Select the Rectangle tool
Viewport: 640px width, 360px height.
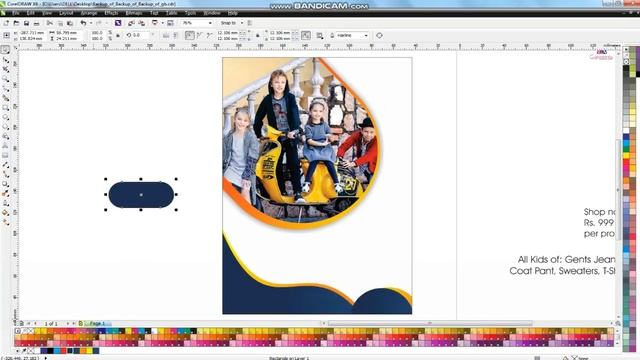click(5, 108)
